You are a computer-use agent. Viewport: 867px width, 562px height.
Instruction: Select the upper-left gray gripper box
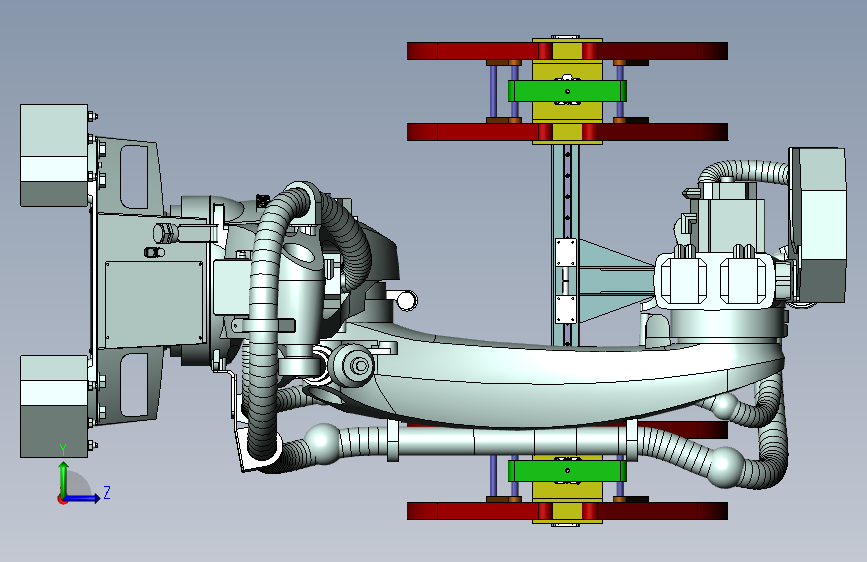point(54,155)
